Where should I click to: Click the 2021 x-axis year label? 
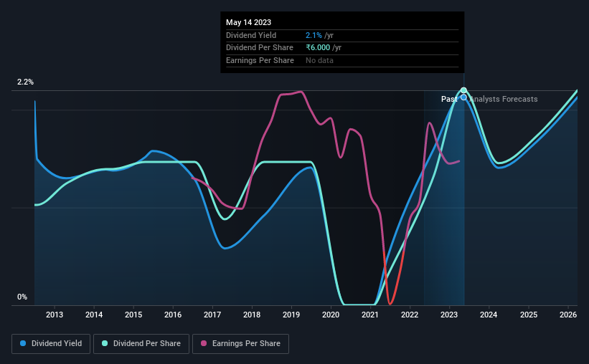pyautogui.click(x=370, y=315)
